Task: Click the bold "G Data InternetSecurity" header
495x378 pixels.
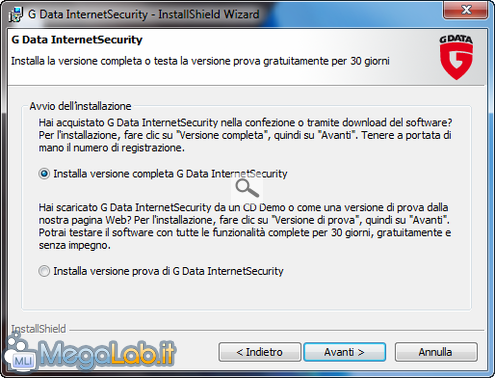Action: [77, 40]
